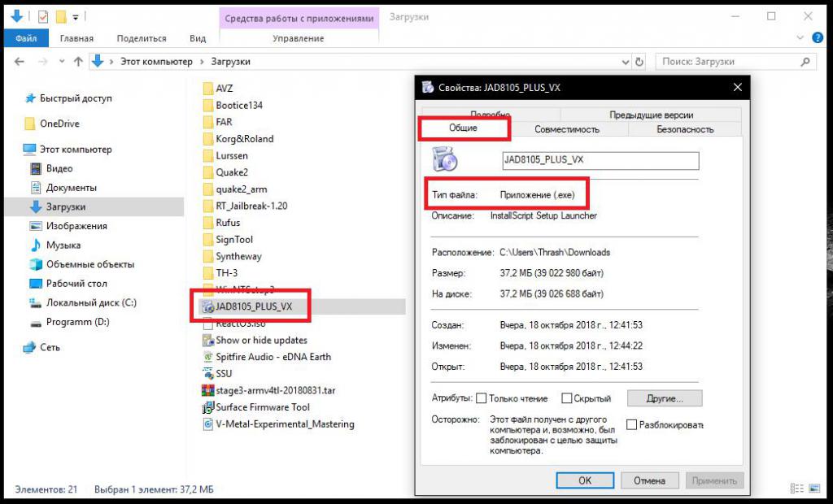Click the SignTool folder icon

pyautogui.click(x=207, y=240)
